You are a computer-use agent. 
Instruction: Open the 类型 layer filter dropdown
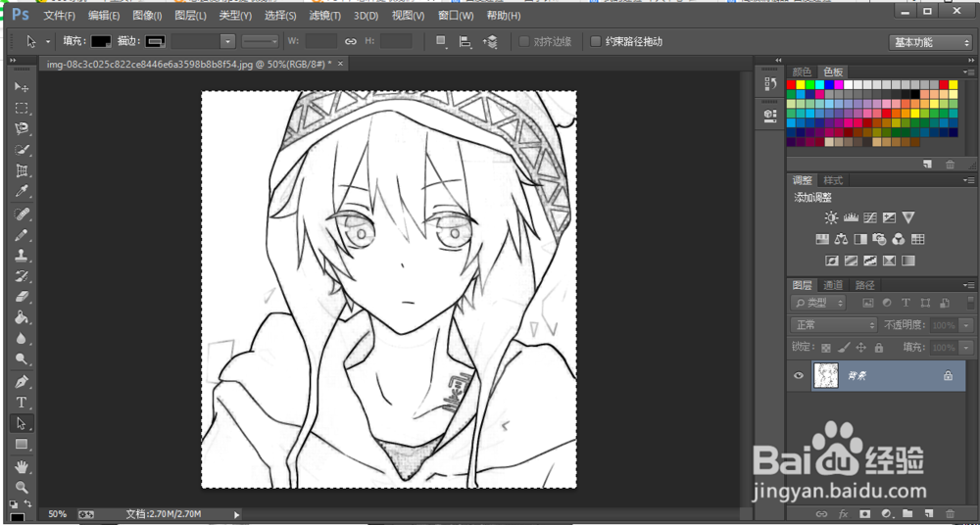click(x=818, y=303)
